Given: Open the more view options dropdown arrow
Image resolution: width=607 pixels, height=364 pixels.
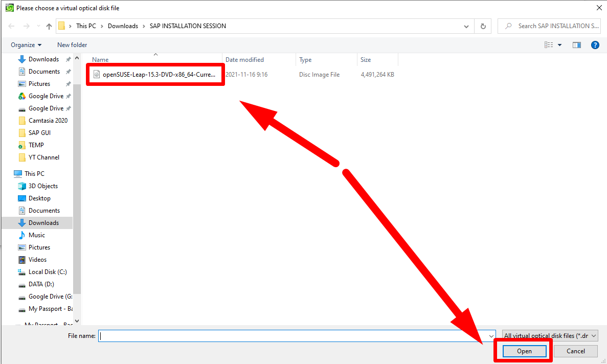Looking at the screenshot, I should point(560,45).
